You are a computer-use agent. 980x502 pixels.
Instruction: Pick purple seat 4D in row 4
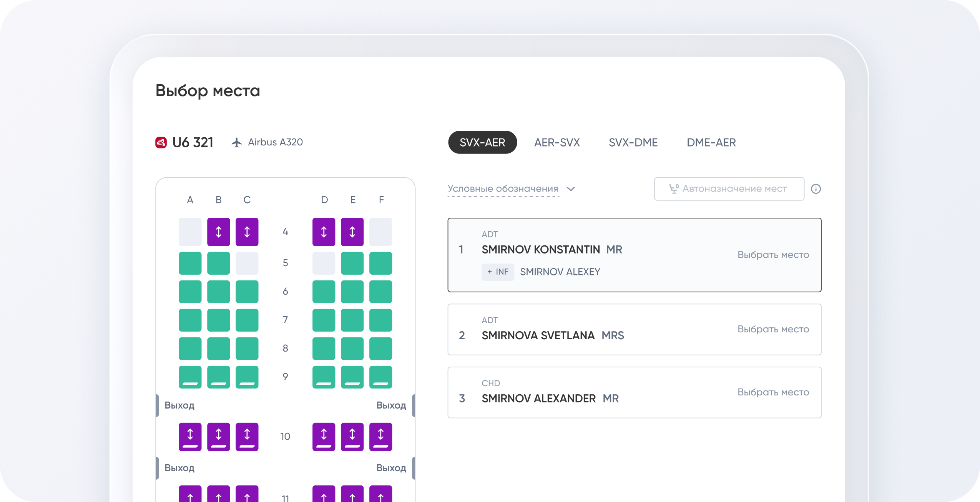tap(324, 232)
